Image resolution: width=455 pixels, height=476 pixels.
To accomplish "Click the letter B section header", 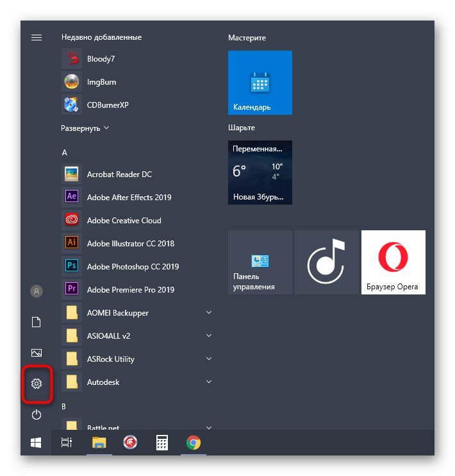I will tap(63, 406).
